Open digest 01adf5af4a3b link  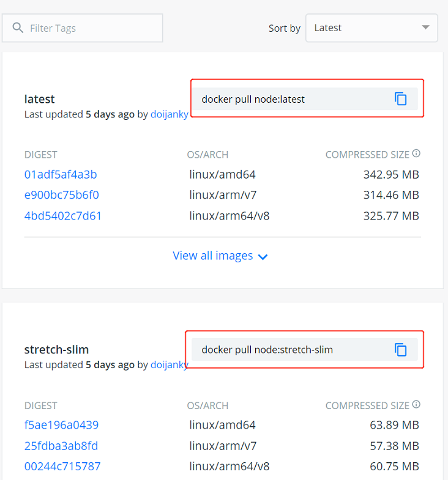(x=61, y=175)
